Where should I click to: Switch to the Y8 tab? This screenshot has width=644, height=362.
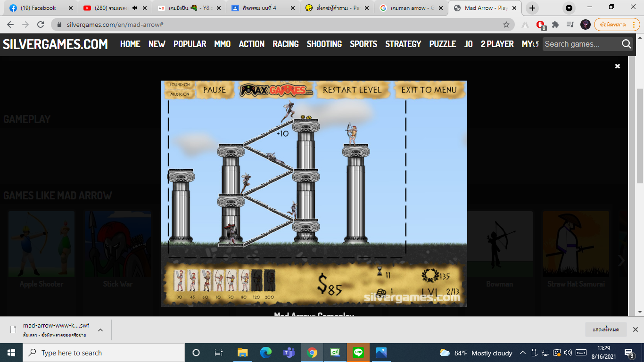point(189,8)
